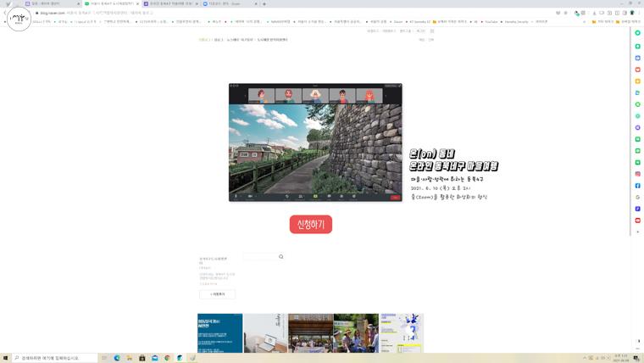Viewport: 644px width, 363px height.
Task: Open the Windows Start menu
Action: pyautogui.click(x=5, y=358)
